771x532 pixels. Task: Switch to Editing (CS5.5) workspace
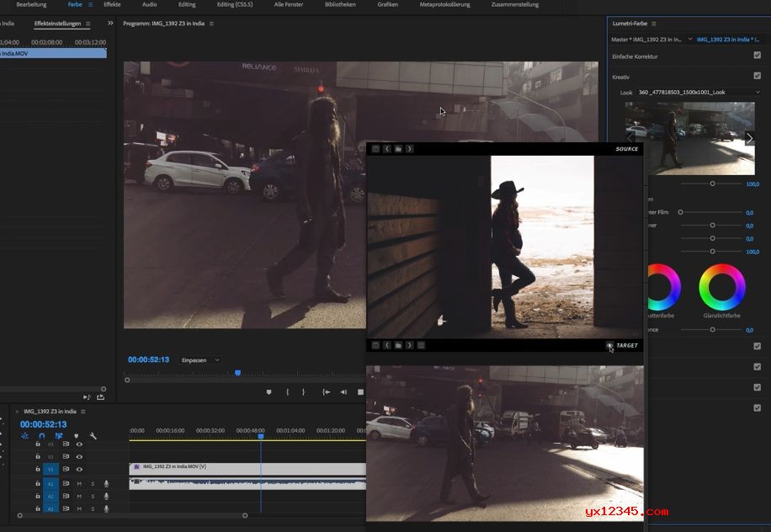[235, 4]
